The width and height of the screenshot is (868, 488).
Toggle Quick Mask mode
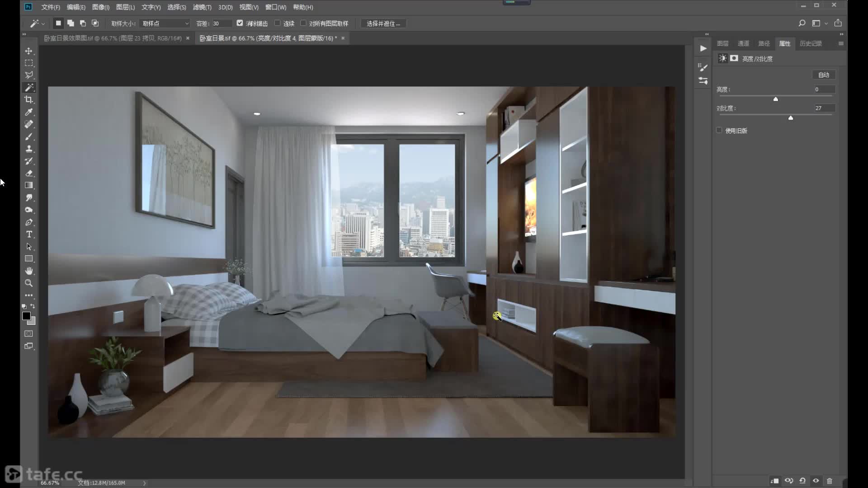pos(28,333)
